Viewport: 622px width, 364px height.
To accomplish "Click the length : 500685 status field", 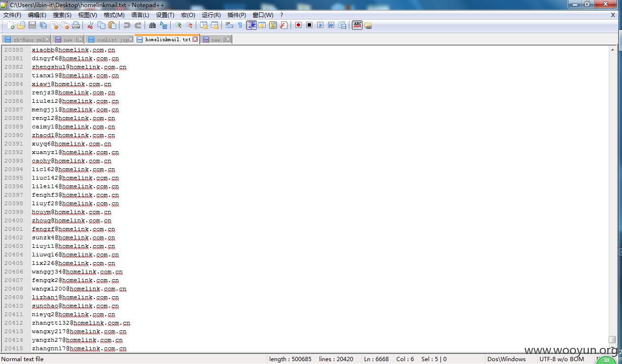I will coord(290,359).
